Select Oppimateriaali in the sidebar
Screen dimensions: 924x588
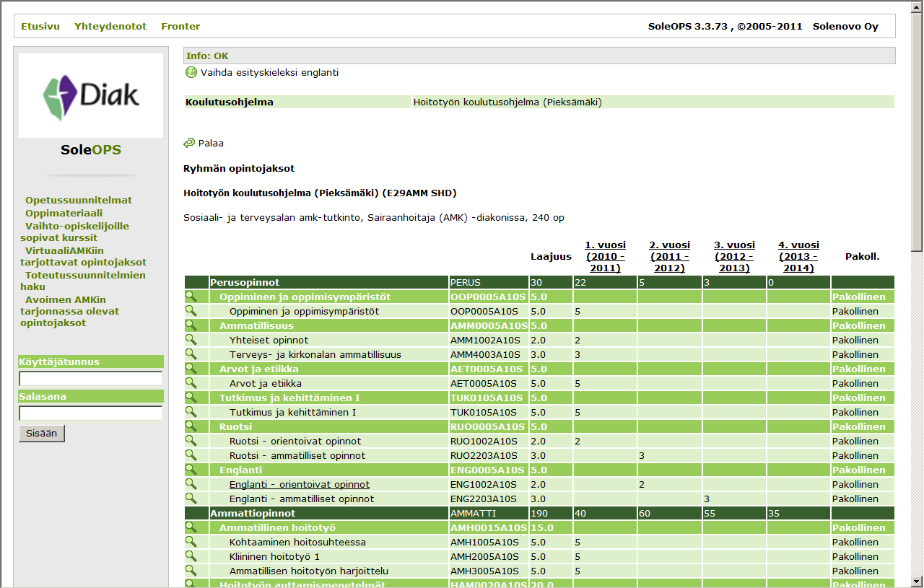[64, 214]
